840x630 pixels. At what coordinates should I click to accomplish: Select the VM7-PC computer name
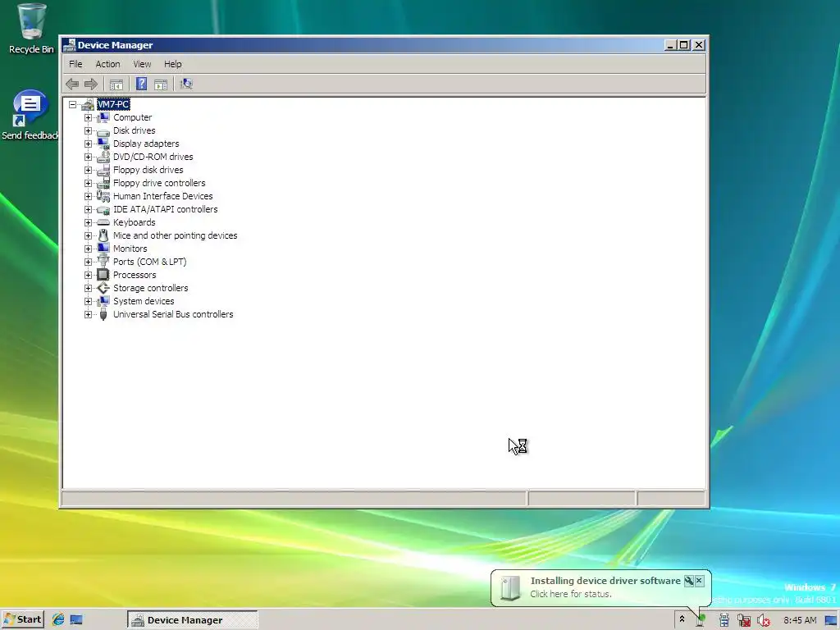[x=113, y=104]
